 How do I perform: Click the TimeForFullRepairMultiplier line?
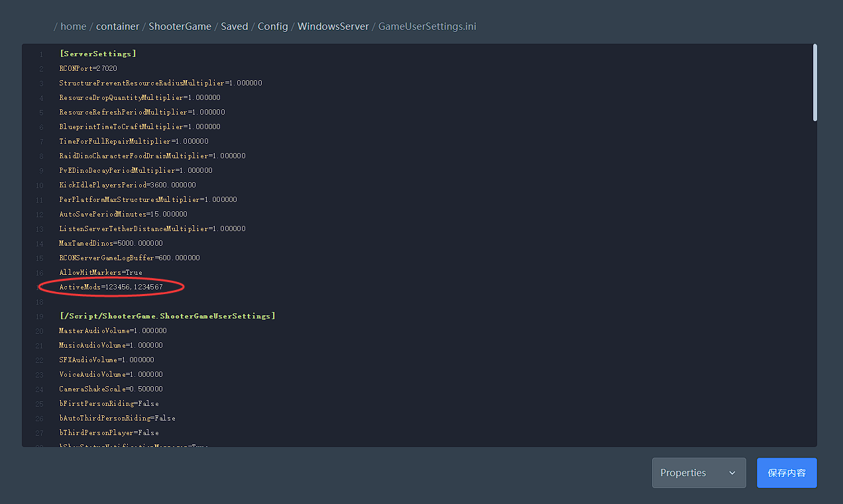pyautogui.click(x=134, y=141)
